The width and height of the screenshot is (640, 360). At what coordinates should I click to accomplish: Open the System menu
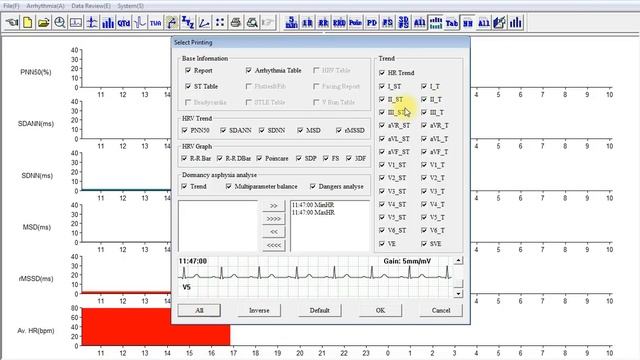(130, 6)
